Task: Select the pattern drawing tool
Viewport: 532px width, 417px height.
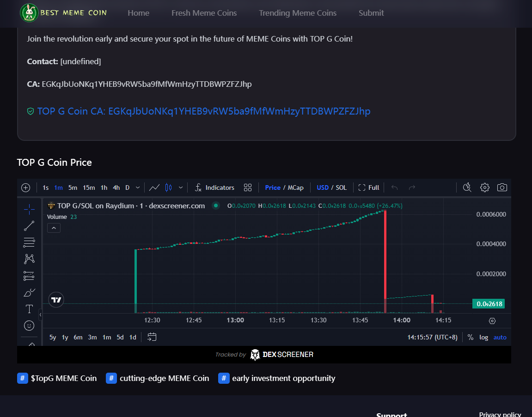Action: (x=29, y=259)
